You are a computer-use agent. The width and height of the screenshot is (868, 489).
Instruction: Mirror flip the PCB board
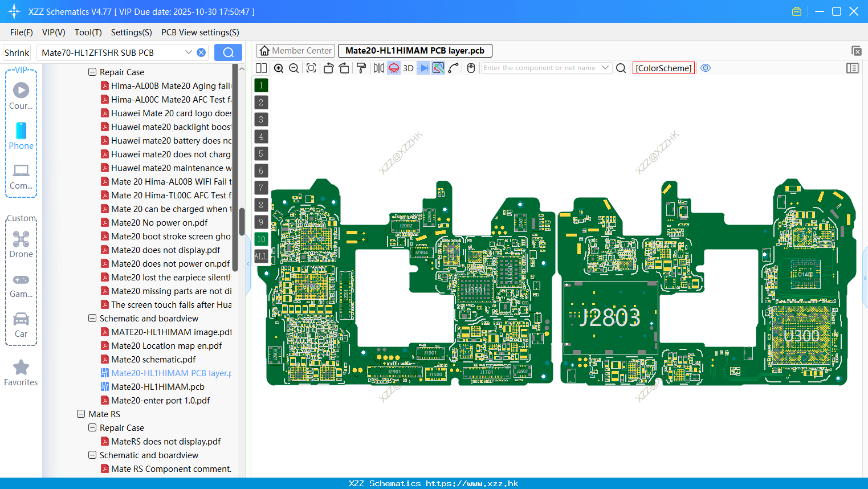(x=378, y=68)
